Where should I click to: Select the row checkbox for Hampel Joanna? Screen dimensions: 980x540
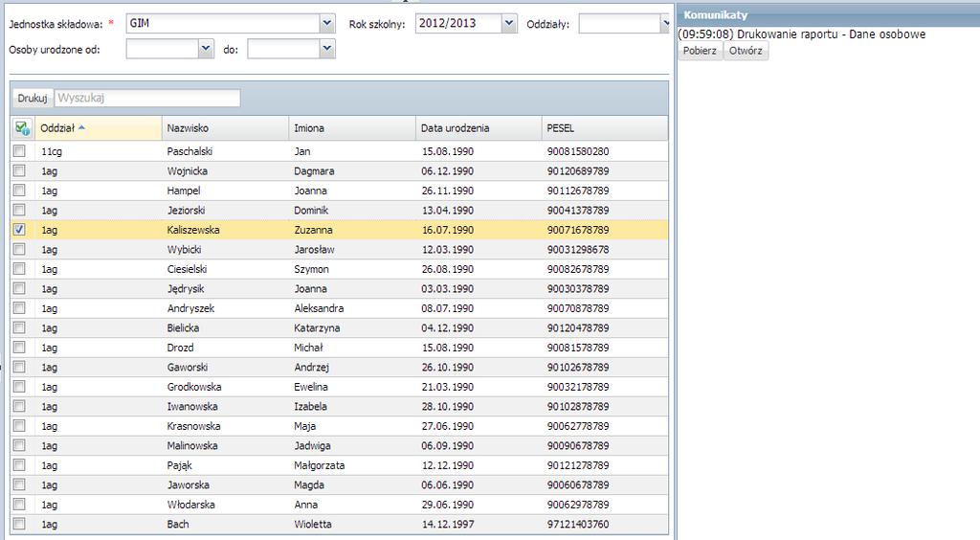click(x=19, y=190)
